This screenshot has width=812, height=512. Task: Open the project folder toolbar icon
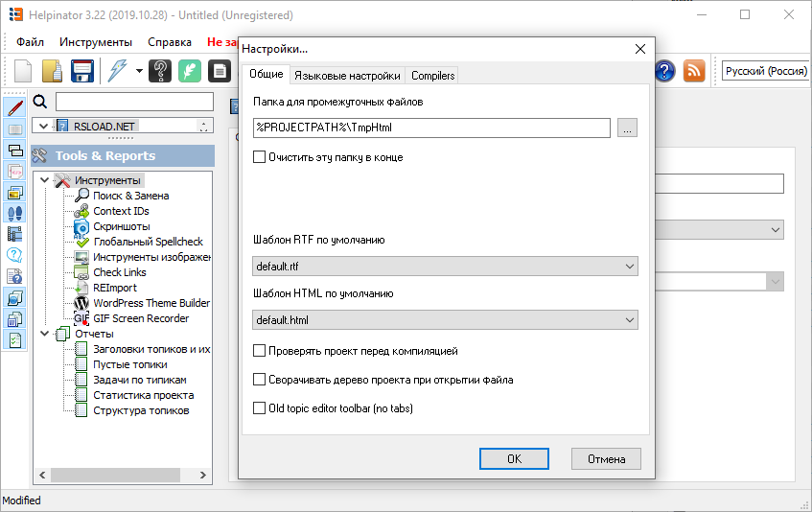(x=53, y=71)
